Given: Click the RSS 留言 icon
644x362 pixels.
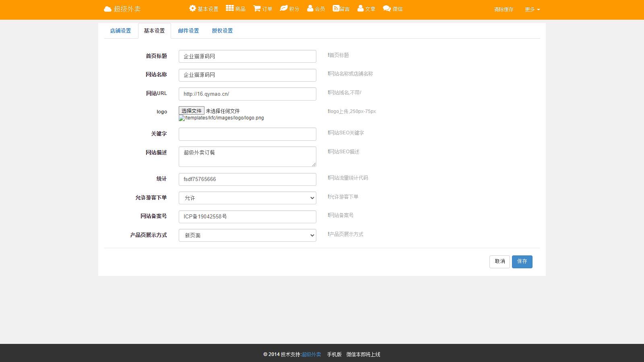Looking at the screenshot, I should [336, 8].
